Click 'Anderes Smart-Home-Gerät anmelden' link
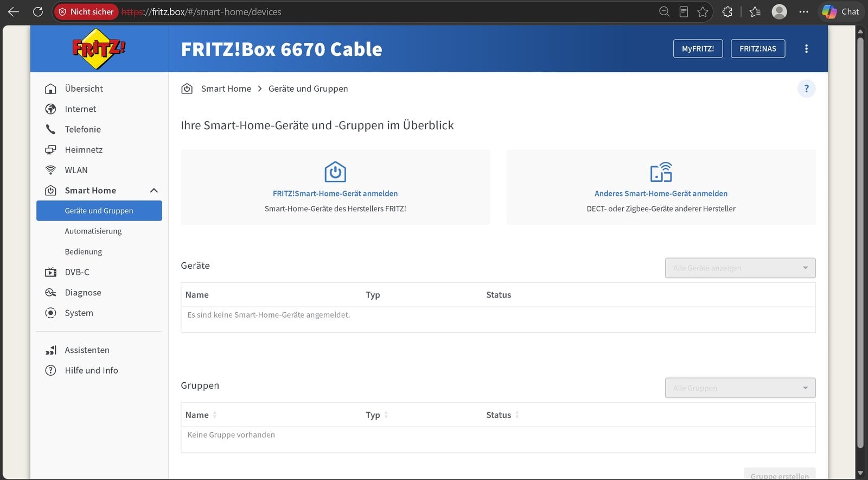 661,193
